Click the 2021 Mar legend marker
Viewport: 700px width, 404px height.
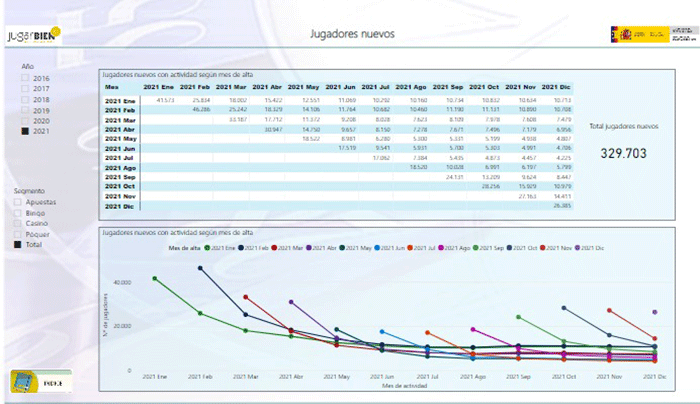(x=275, y=248)
